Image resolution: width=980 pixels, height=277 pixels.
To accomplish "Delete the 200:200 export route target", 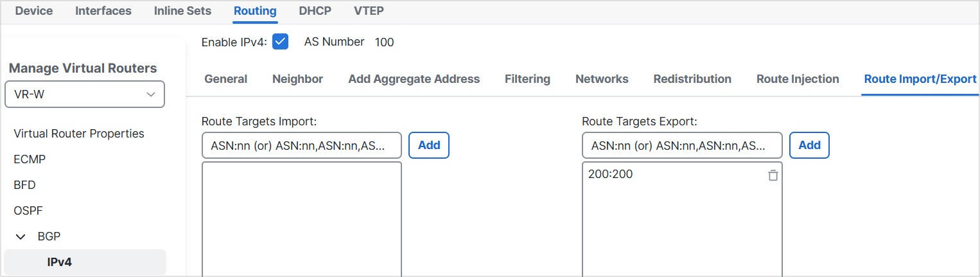I will [773, 175].
